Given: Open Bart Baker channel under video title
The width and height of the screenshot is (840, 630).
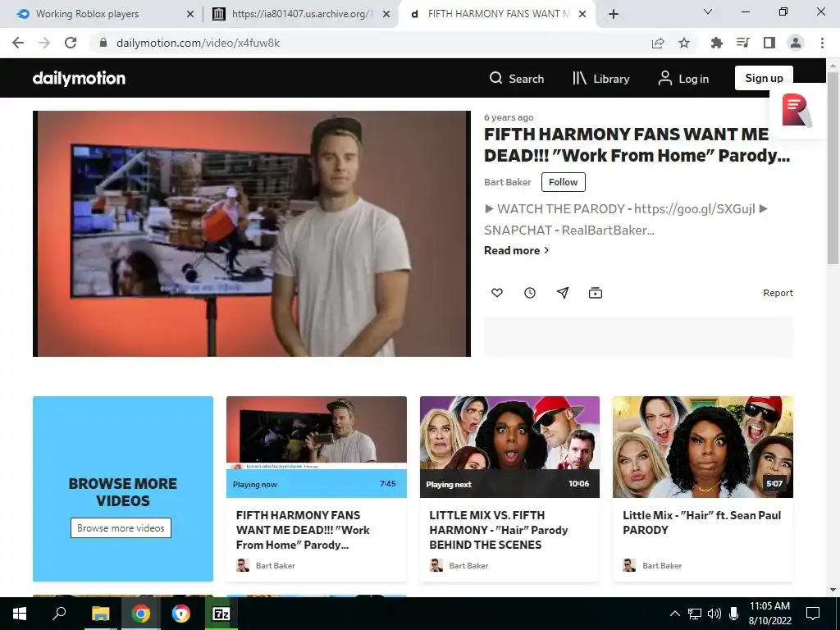Looking at the screenshot, I should 507,182.
